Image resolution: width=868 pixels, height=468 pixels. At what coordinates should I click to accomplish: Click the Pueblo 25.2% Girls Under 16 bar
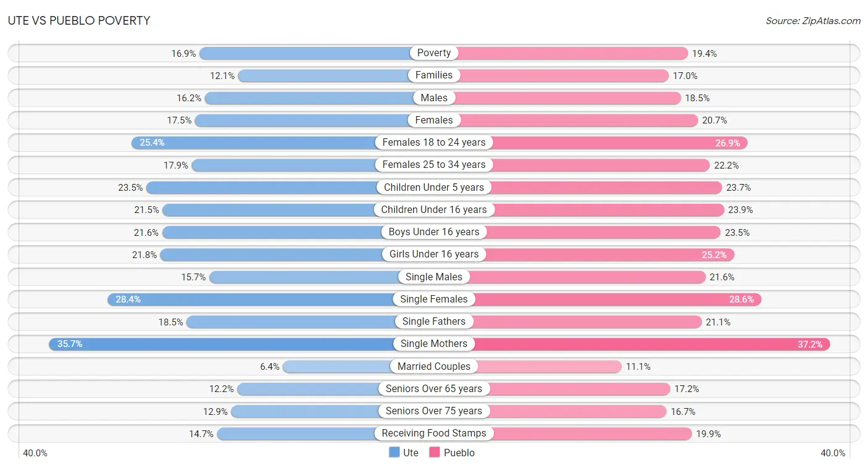584,254
